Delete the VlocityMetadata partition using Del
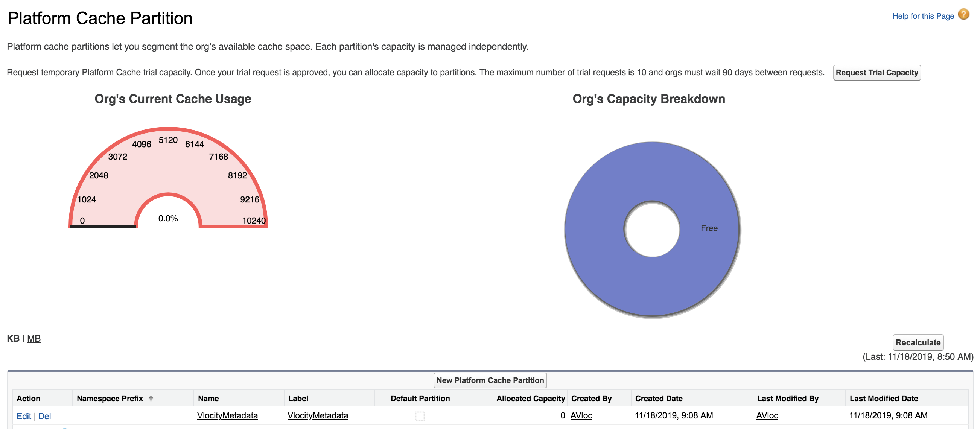This screenshot has height=429, width=980. [x=45, y=416]
